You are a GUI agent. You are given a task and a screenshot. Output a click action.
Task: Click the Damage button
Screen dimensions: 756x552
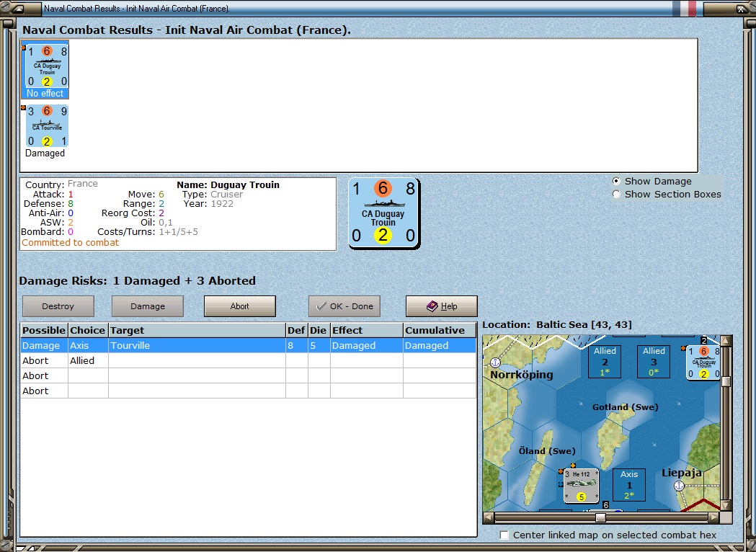(148, 306)
